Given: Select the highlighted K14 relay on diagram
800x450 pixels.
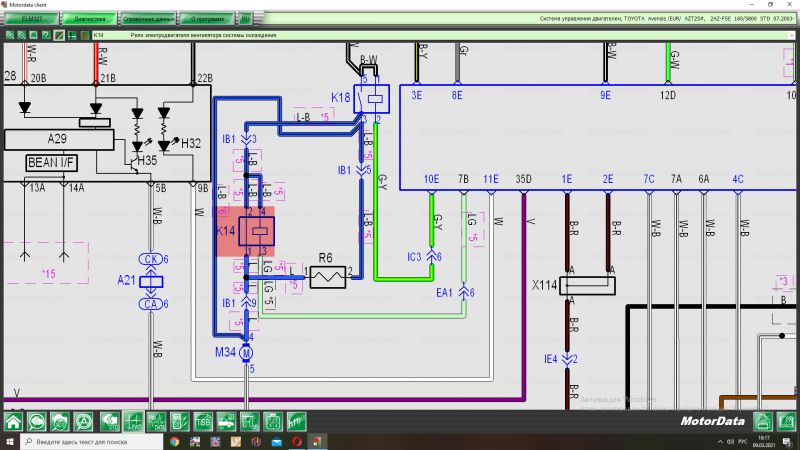Looking at the screenshot, I should [x=256, y=230].
